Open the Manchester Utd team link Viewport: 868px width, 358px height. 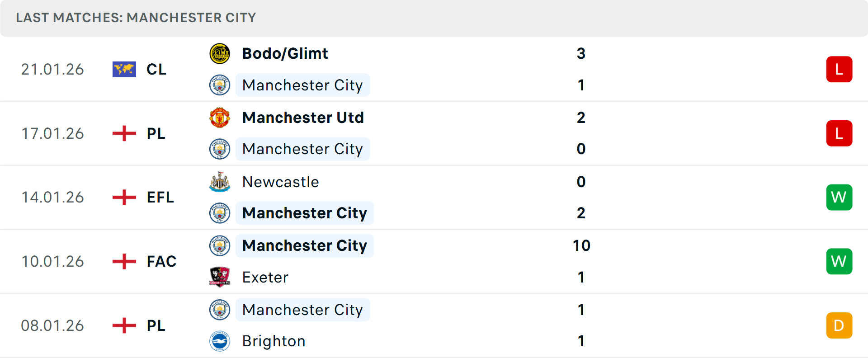point(303,118)
